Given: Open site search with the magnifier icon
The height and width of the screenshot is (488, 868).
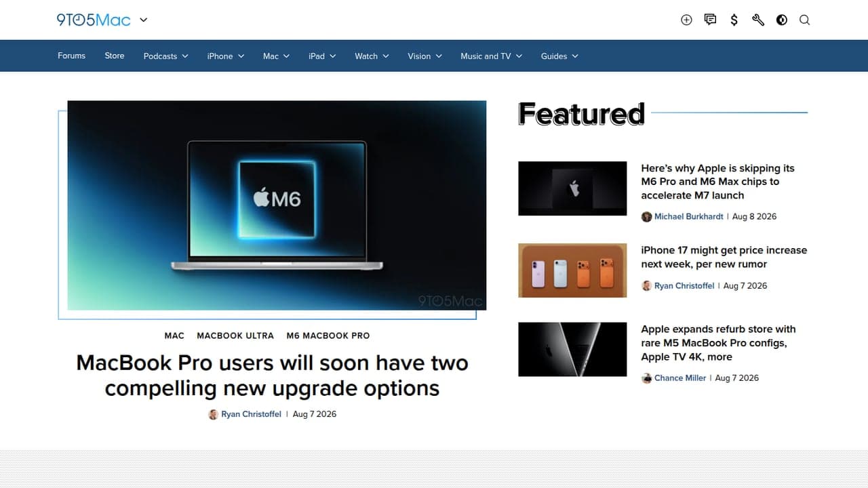Looking at the screenshot, I should pos(805,20).
